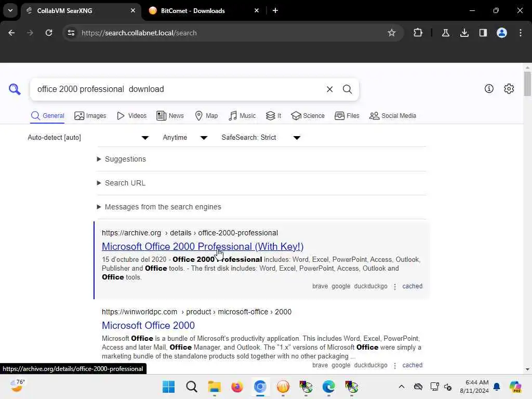The image size is (532, 399).
Task: Open the tab search chevron button
Action: coord(10,10)
